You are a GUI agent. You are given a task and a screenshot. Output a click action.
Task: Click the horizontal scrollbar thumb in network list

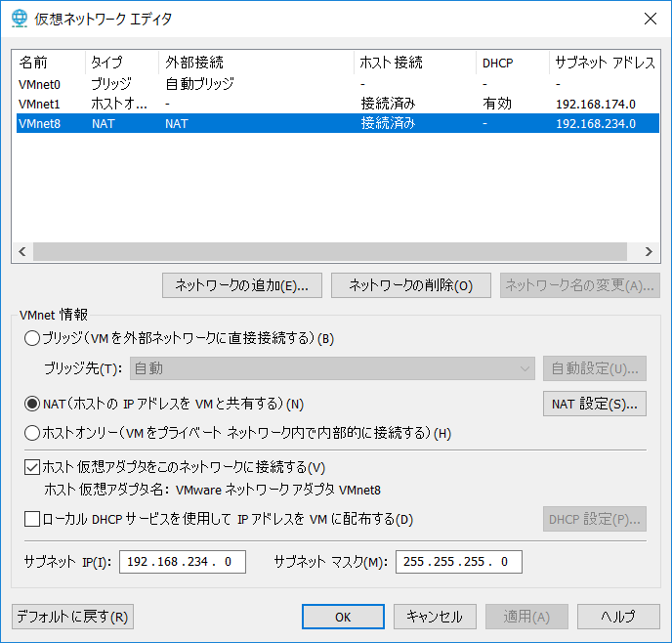point(330,251)
